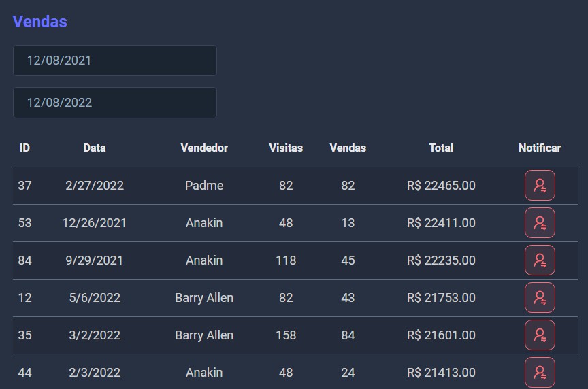Click the Vendas page title

(40, 22)
